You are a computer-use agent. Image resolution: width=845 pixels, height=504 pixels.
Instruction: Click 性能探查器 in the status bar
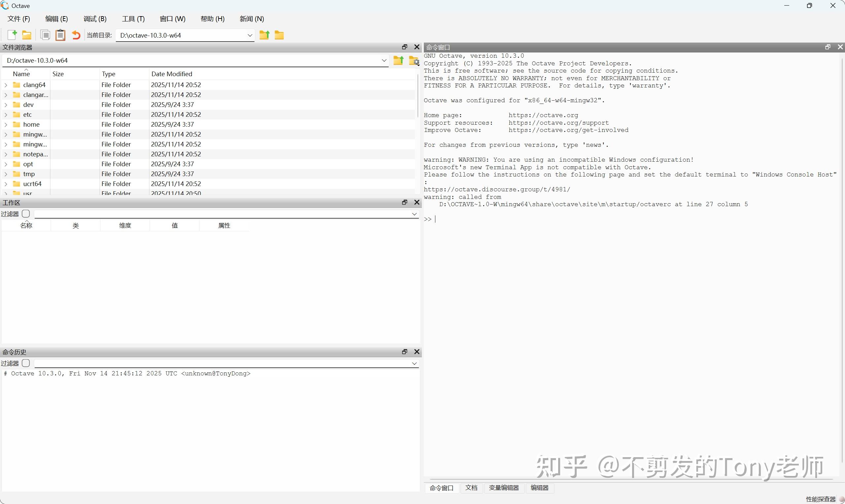pyautogui.click(x=821, y=499)
